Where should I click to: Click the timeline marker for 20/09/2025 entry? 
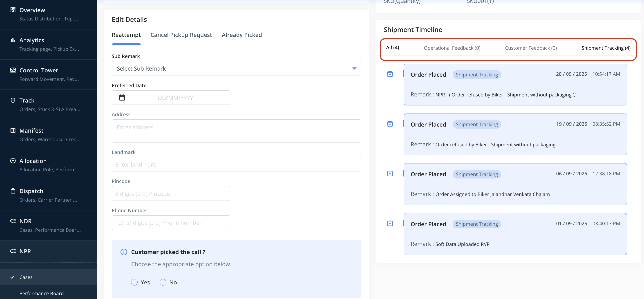click(390, 74)
